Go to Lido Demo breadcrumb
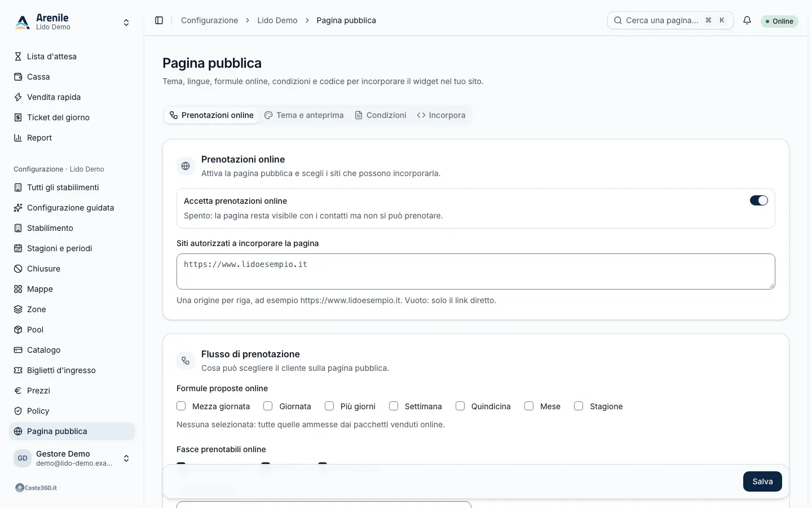This screenshot has height=508, width=812. [277, 20]
